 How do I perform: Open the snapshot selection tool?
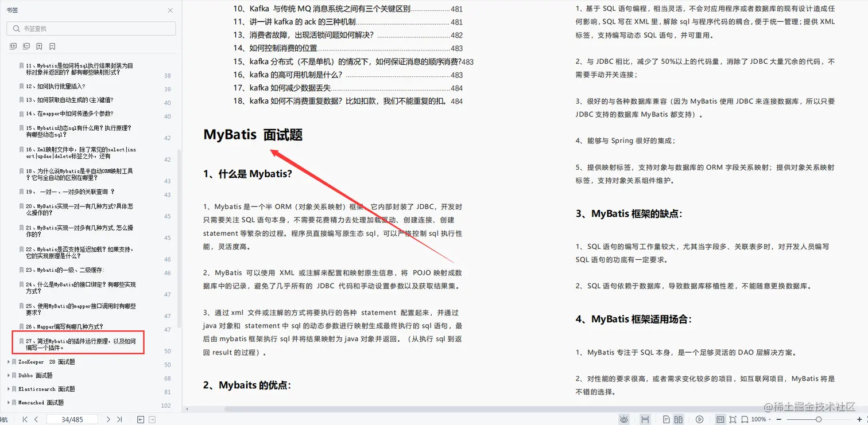click(x=733, y=419)
